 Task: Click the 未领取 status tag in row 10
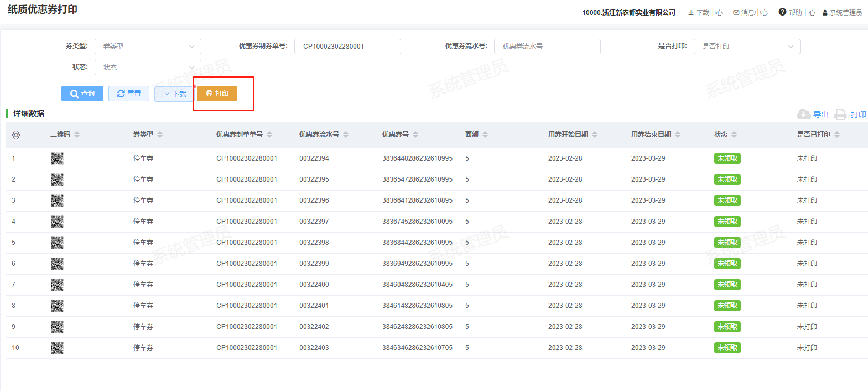[727, 348]
